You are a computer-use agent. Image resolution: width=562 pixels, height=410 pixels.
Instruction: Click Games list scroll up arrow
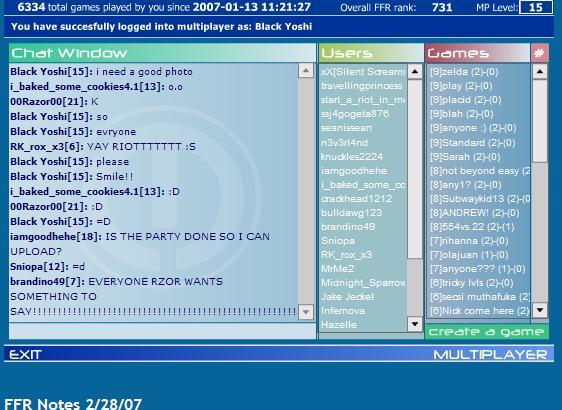click(540, 71)
